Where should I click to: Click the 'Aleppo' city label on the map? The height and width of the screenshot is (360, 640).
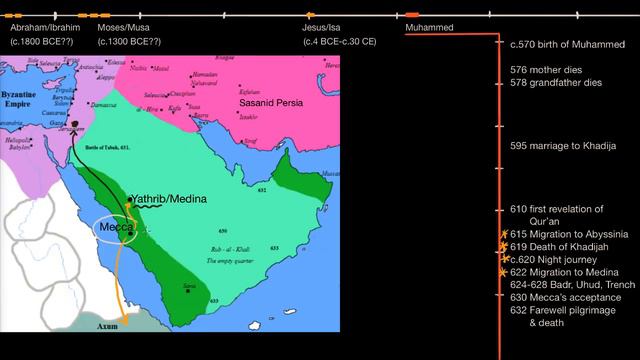pyautogui.click(x=107, y=77)
